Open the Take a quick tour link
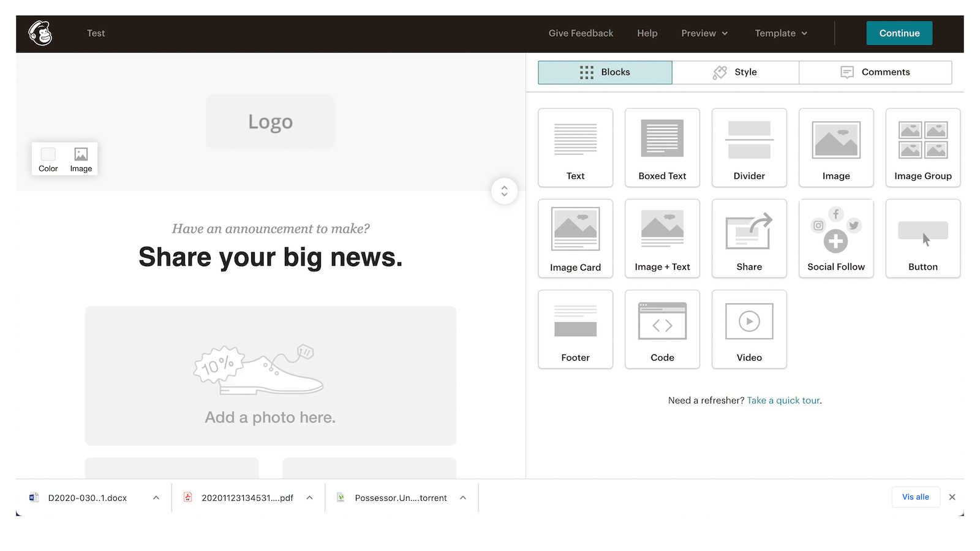980x551 pixels. pos(783,400)
